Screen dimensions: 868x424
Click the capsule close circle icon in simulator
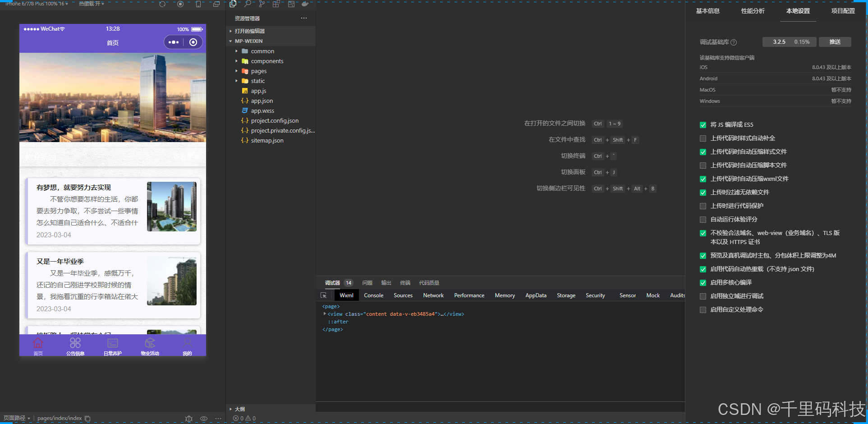pos(193,42)
